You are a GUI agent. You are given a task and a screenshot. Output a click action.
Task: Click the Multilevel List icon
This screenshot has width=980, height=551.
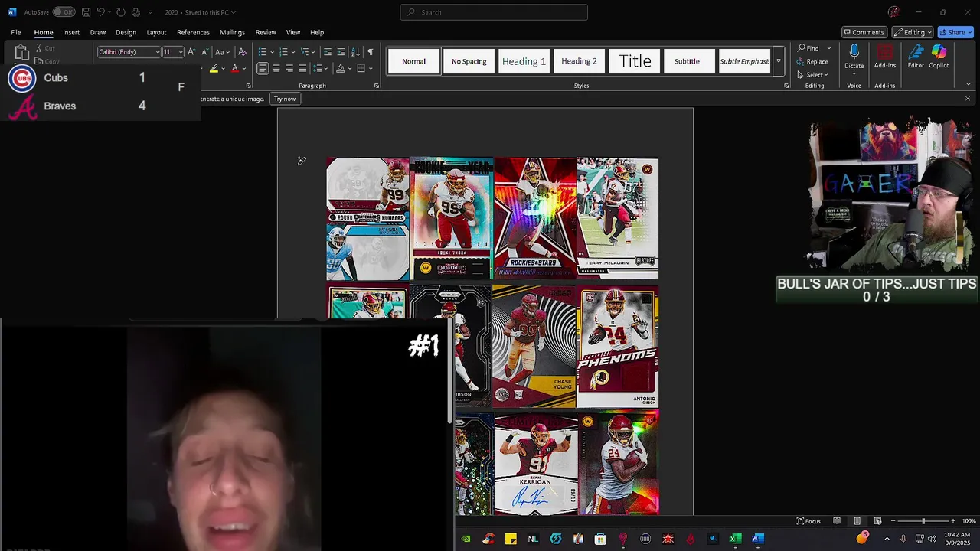pyautogui.click(x=306, y=52)
